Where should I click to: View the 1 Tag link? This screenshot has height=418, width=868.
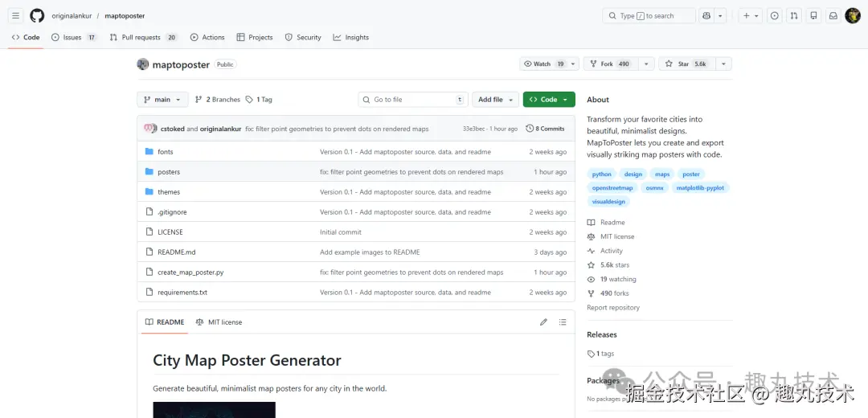coord(259,100)
